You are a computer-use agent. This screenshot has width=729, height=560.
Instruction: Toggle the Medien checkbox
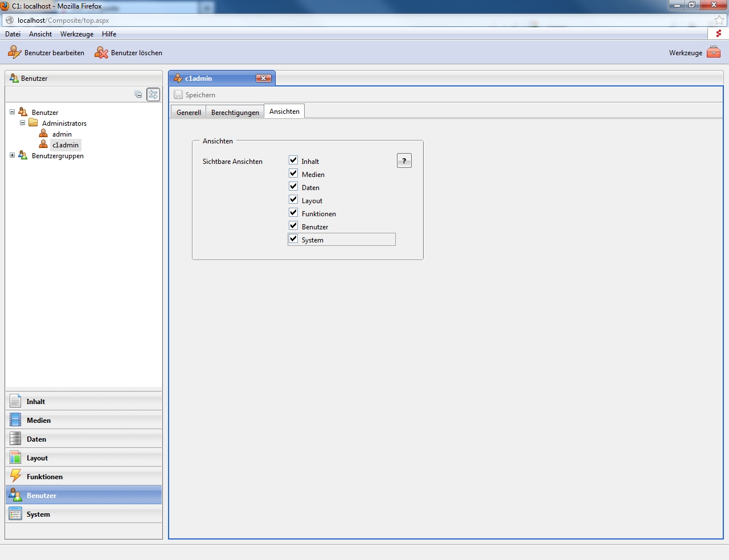coord(293,174)
